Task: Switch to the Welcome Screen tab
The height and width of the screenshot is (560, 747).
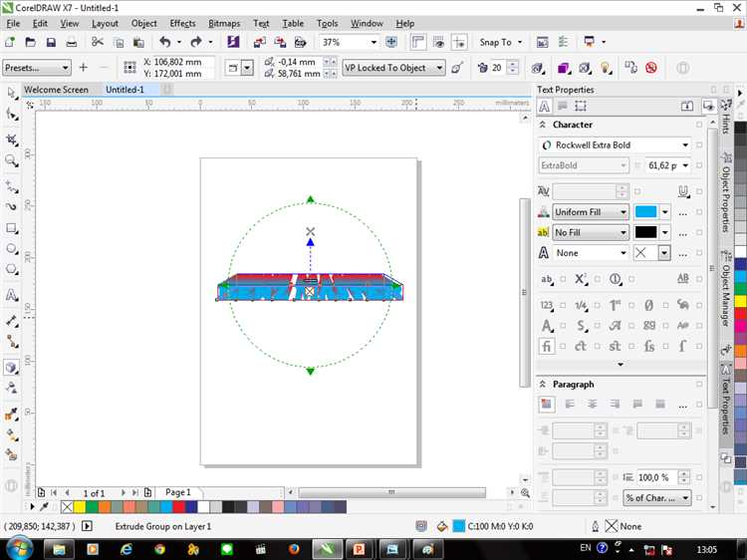Action: pyautogui.click(x=56, y=90)
